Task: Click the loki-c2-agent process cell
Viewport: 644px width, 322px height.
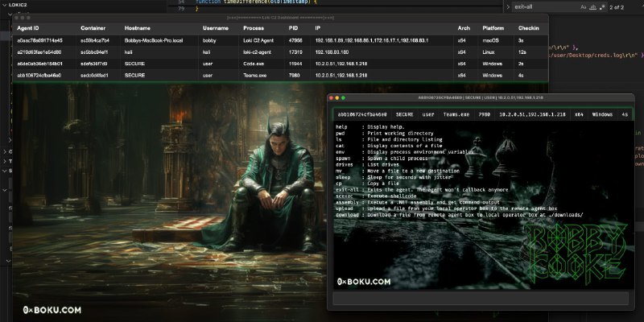Action: click(257, 52)
